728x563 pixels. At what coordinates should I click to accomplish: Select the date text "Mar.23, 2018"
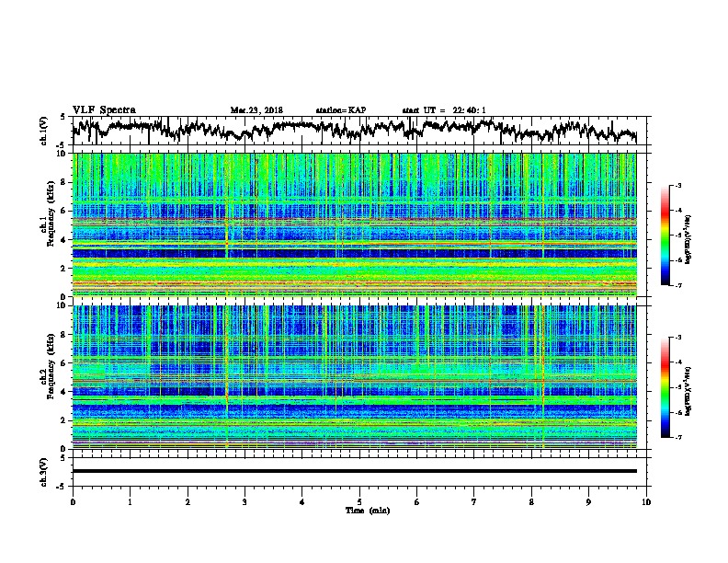pyautogui.click(x=256, y=110)
